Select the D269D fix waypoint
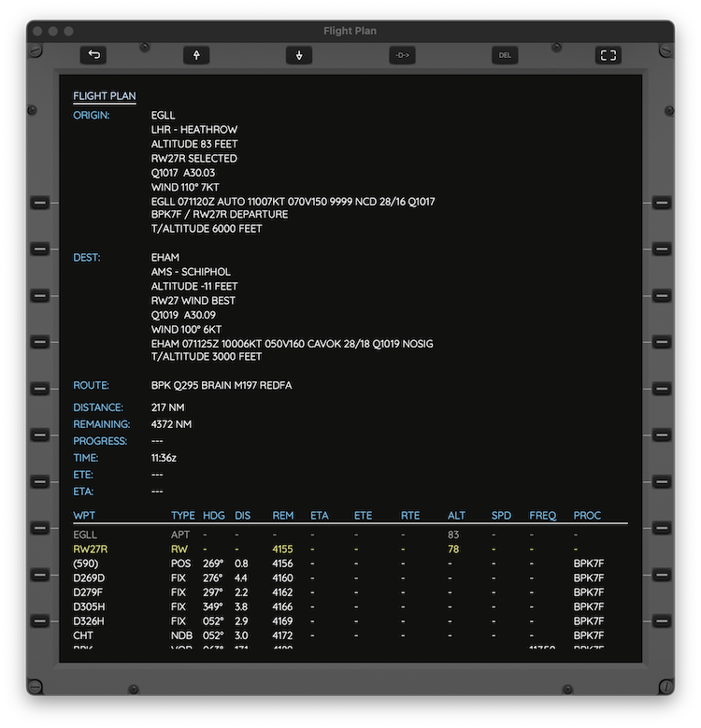 coord(89,578)
